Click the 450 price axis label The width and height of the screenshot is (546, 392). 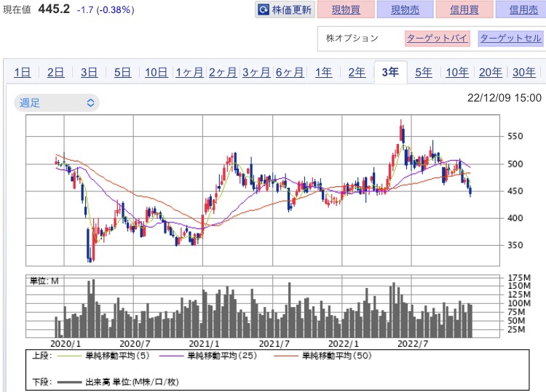(515, 191)
